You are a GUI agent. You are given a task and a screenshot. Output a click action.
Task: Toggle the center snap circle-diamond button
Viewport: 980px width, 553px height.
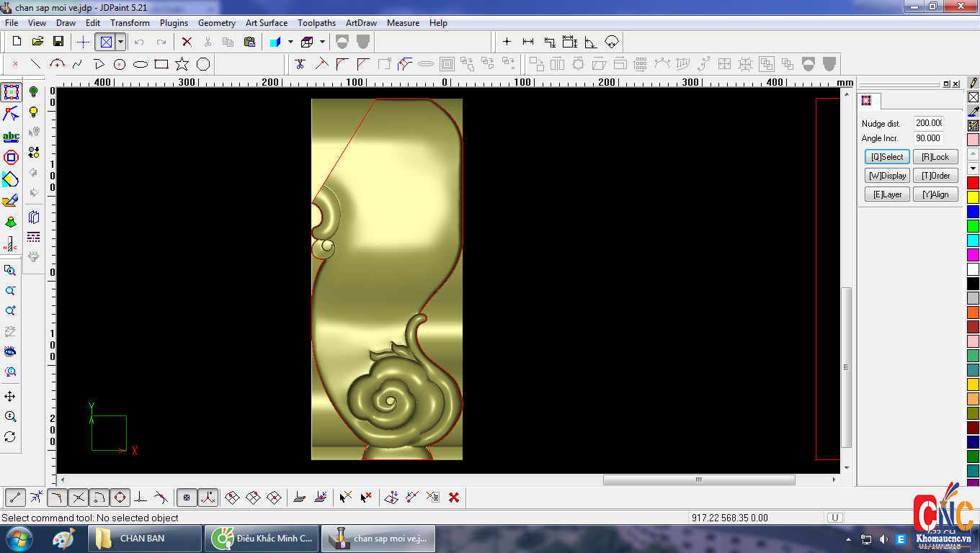[120, 497]
